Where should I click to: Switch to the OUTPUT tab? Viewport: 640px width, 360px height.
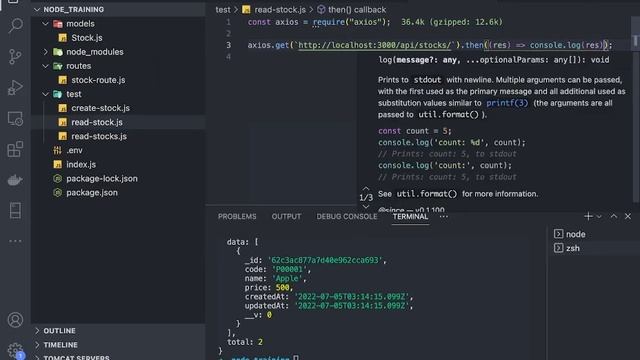tap(286, 217)
